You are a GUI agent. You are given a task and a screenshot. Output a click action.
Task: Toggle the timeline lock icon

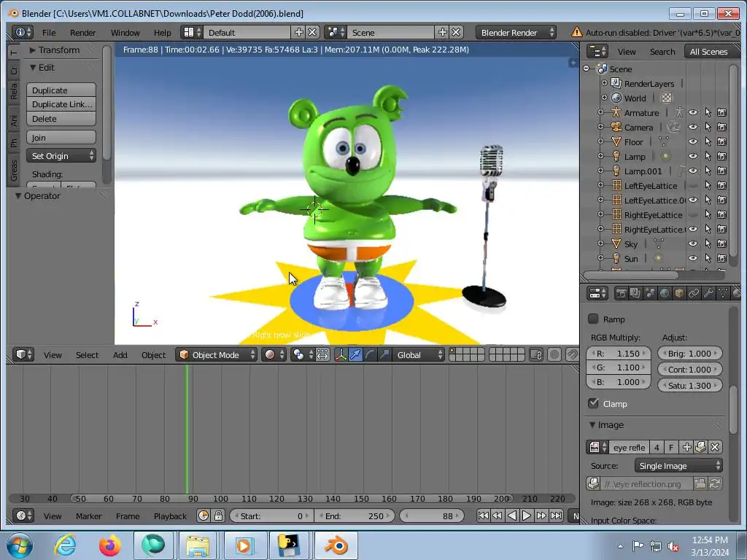pos(218,516)
